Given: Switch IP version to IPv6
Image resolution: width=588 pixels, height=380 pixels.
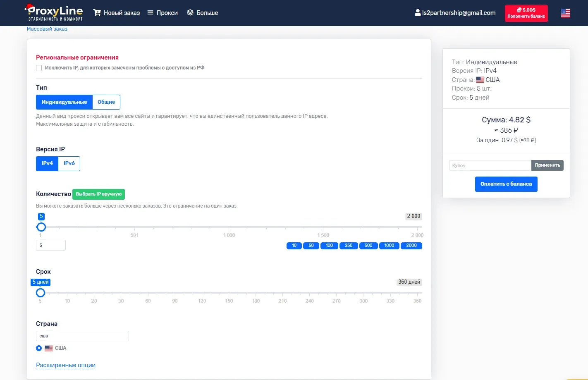Looking at the screenshot, I should (x=69, y=163).
